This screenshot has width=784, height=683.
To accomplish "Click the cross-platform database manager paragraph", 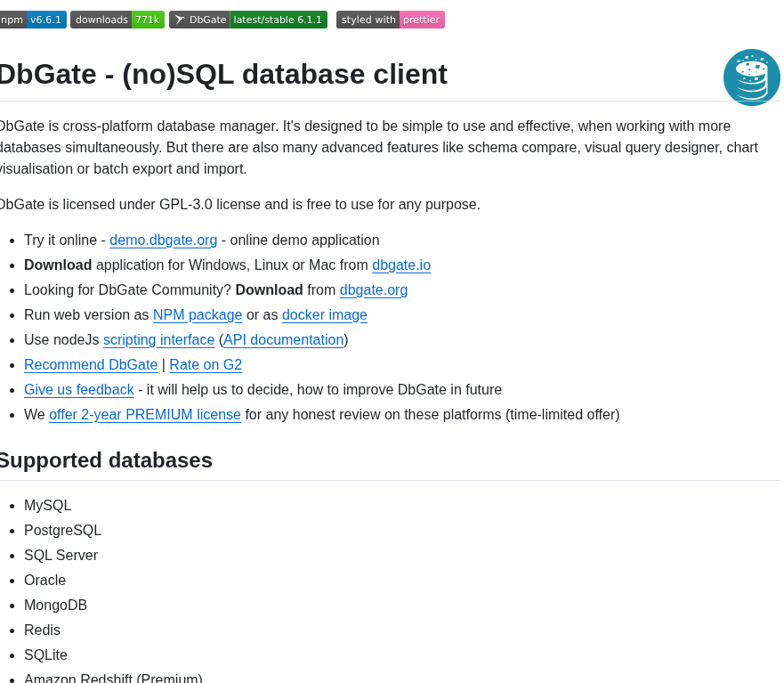I will [x=379, y=148].
